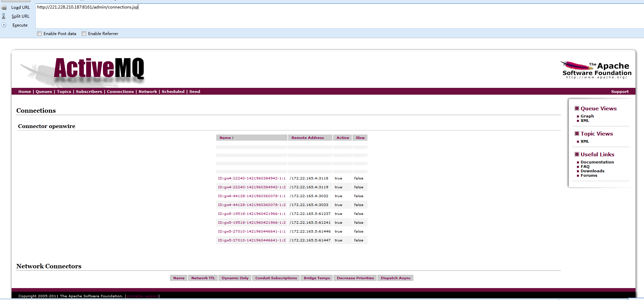Click the Dynamic Only column header
644x300 pixels.
pyautogui.click(x=235, y=278)
